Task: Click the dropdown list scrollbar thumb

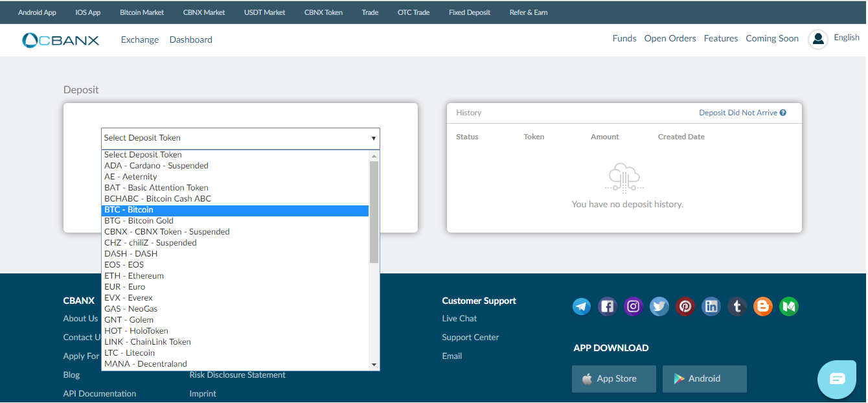Action: [374, 212]
